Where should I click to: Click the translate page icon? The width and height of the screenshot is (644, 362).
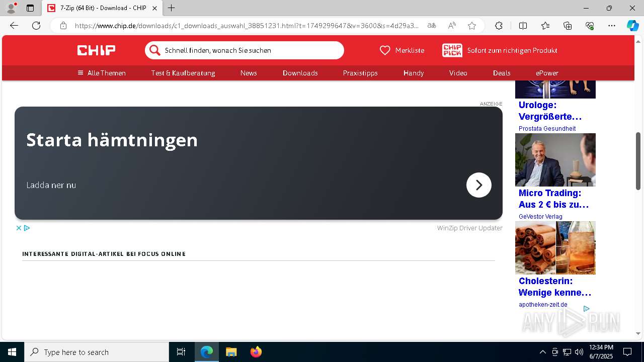pyautogui.click(x=432, y=26)
